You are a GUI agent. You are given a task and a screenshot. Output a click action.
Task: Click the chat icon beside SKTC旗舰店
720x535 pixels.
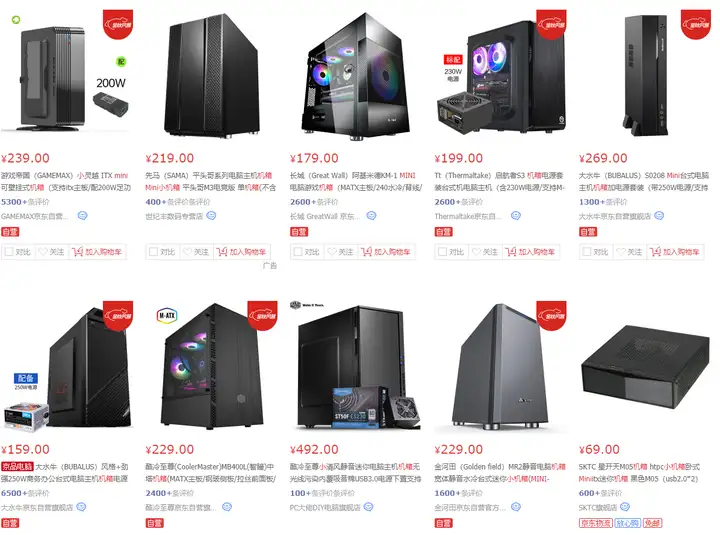[625, 507]
